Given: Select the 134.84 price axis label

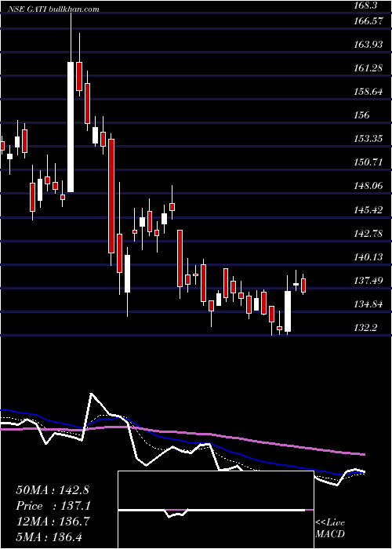Looking at the screenshot, I should (x=370, y=304).
